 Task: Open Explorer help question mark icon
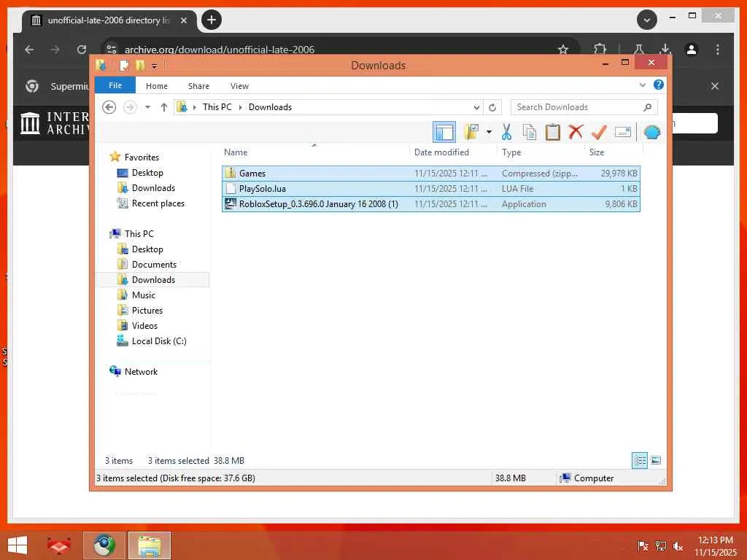(x=659, y=85)
